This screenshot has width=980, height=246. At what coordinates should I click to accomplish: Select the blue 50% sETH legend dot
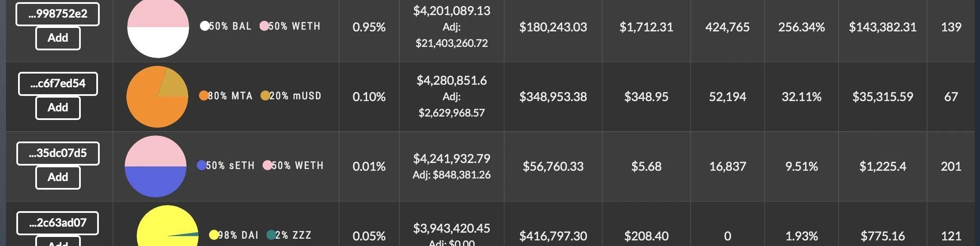coord(201,165)
